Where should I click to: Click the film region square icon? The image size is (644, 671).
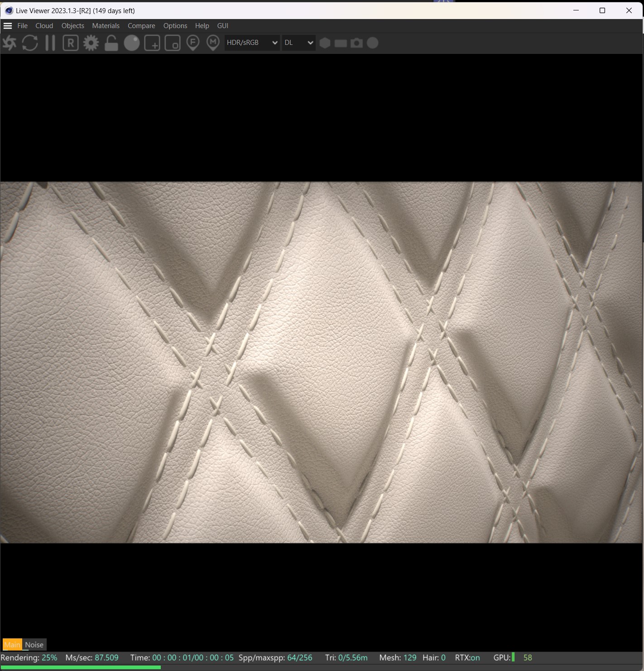173,43
